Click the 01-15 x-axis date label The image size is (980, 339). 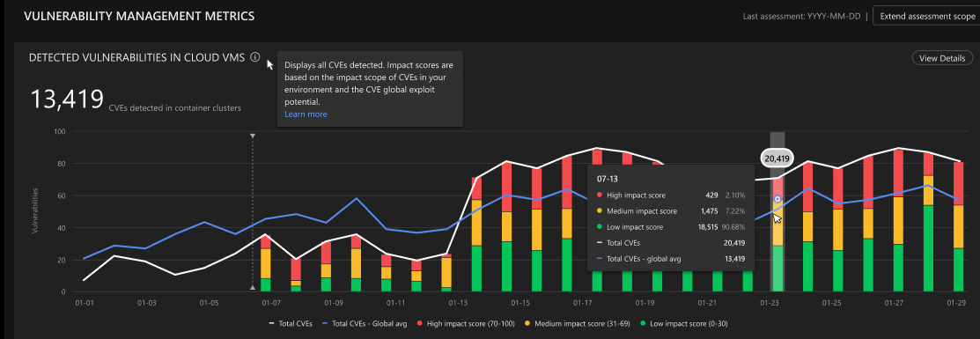point(520,303)
